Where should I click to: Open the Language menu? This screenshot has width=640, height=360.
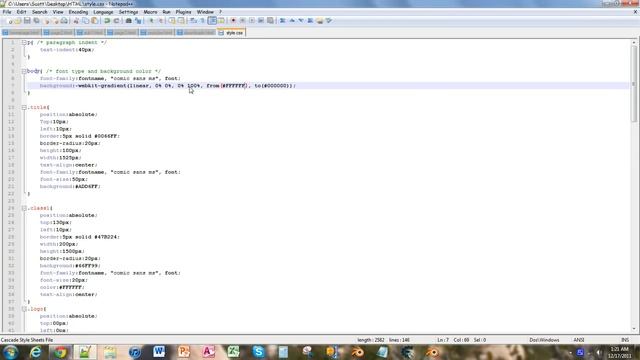pos(103,12)
